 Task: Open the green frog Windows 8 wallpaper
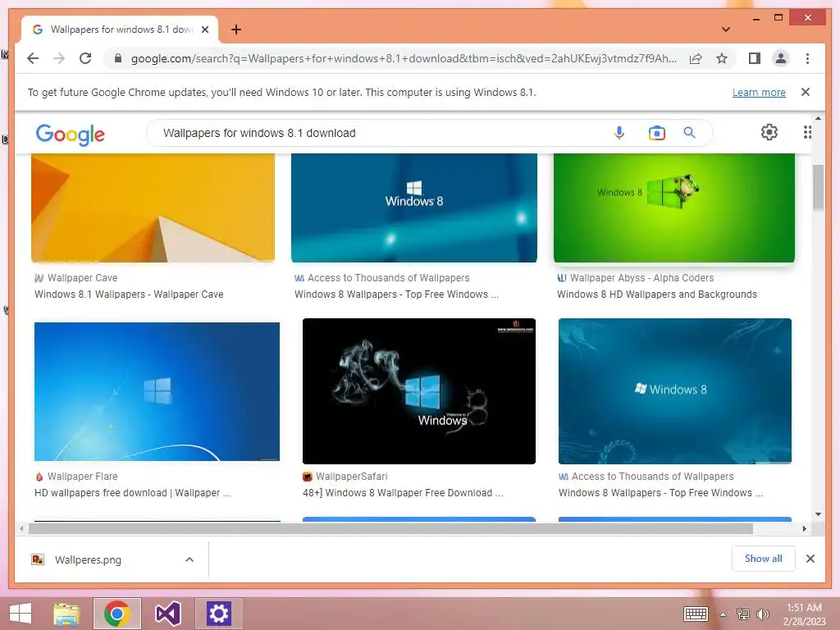coord(674,208)
